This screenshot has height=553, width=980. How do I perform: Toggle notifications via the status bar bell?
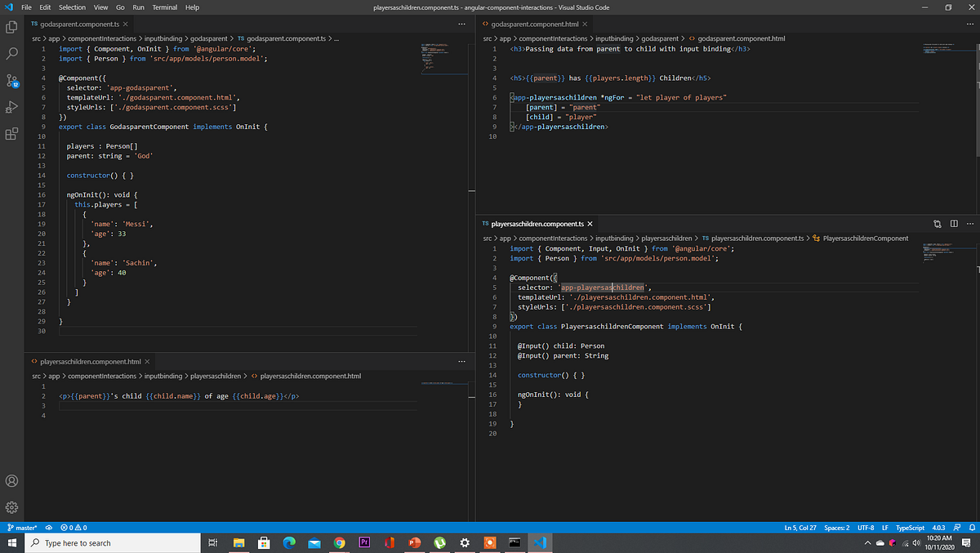973,528
